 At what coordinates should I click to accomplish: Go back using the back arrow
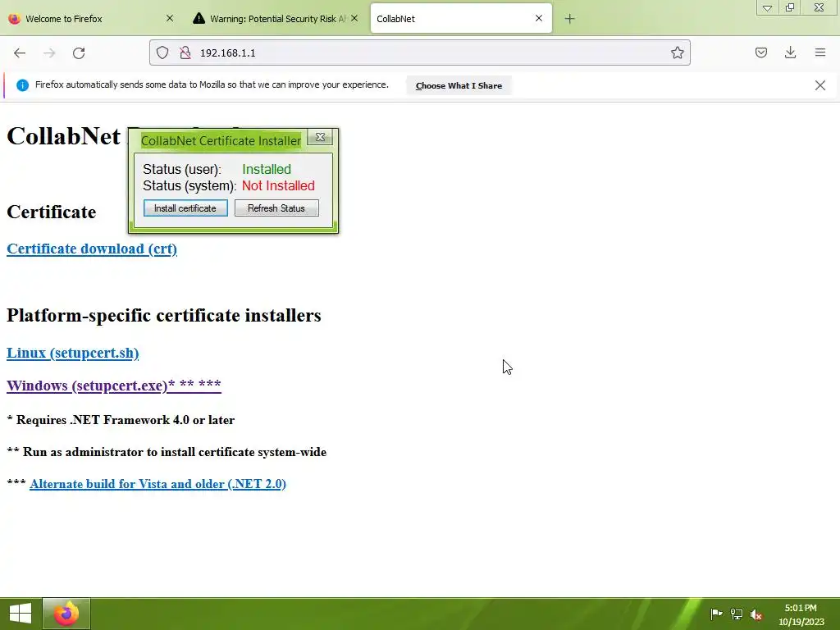click(x=20, y=52)
